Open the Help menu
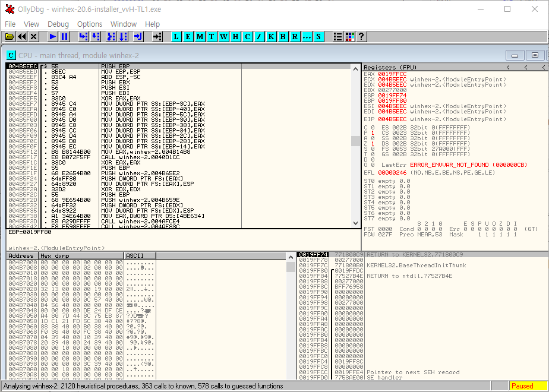 point(152,24)
